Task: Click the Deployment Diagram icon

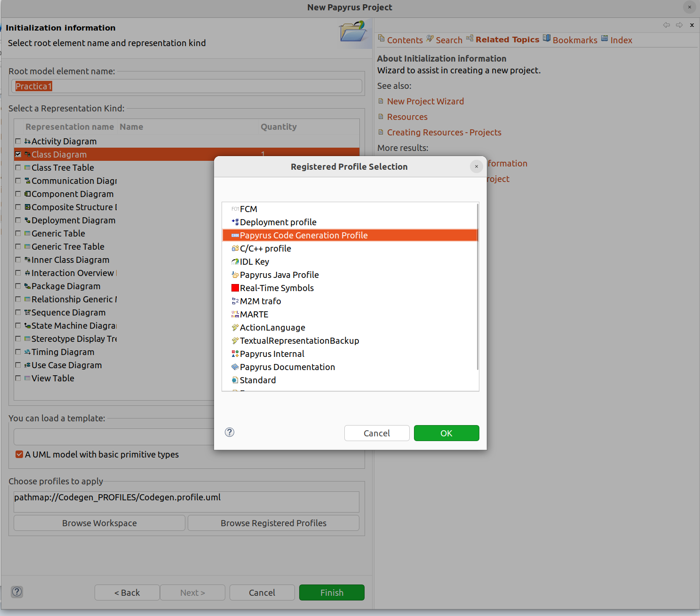Action: coord(27,220)
